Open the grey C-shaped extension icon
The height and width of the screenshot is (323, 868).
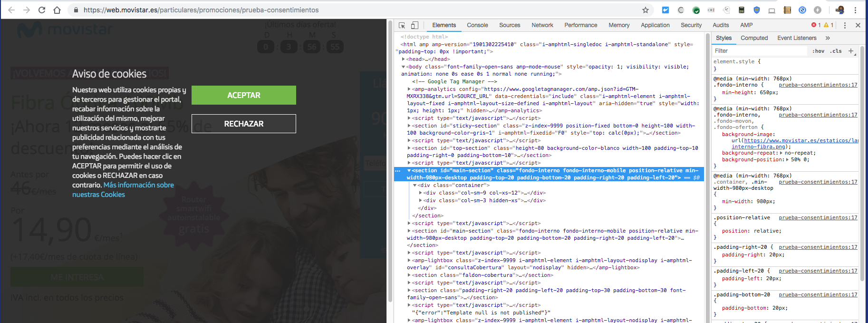pos(681,10)
